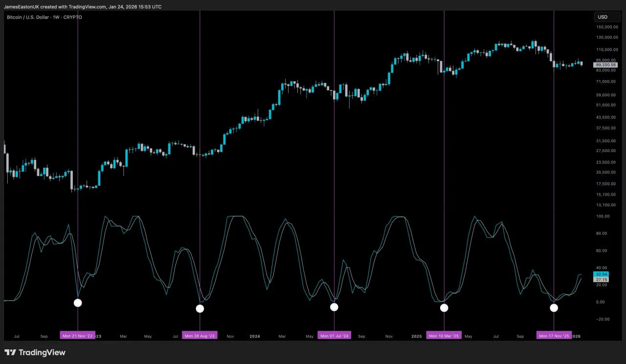The width and height of the screenshot is (626, 364).
Task: Select white circle marker on Nov '25 line
Action: [554, 308]
